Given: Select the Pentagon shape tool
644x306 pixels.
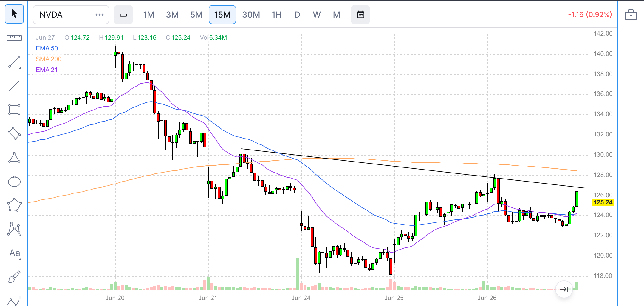Looking at the screenshot, I should [14, 205].
